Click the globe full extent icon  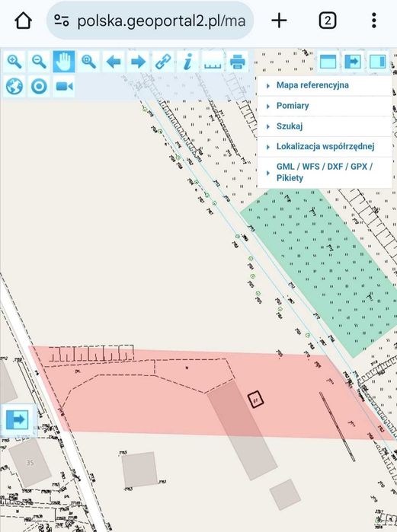coord(14,87)
